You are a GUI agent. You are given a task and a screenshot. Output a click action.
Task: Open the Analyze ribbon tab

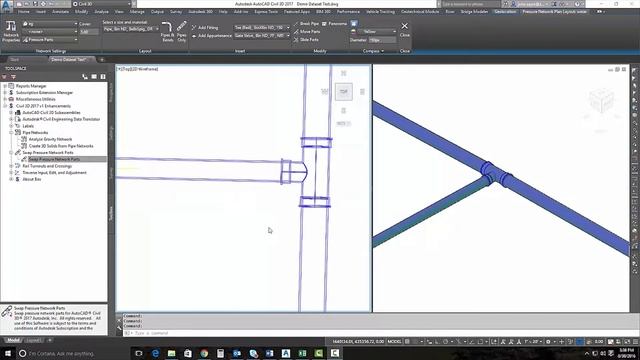point(101,12)
